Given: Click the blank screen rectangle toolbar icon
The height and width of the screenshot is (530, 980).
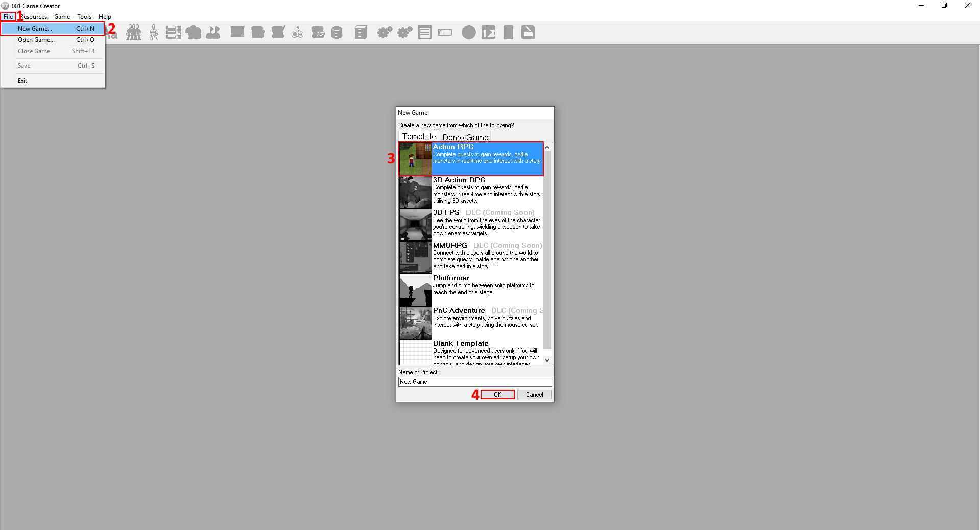Looking at the screenshot, I should point(237,32).
